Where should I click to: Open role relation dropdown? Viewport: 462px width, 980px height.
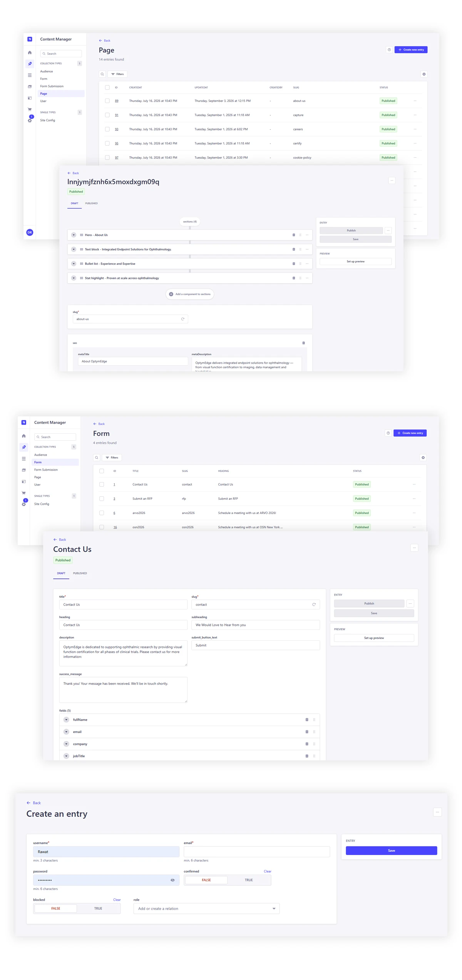tap(206, 909)
